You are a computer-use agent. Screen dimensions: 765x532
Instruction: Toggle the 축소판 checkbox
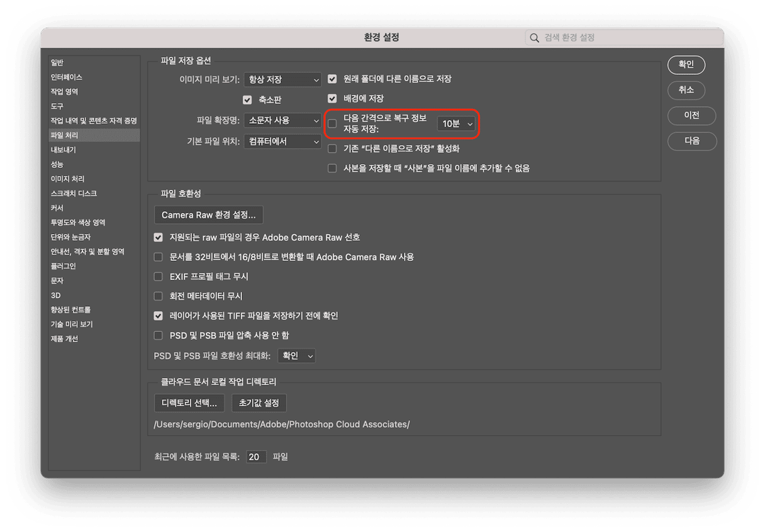247,99
